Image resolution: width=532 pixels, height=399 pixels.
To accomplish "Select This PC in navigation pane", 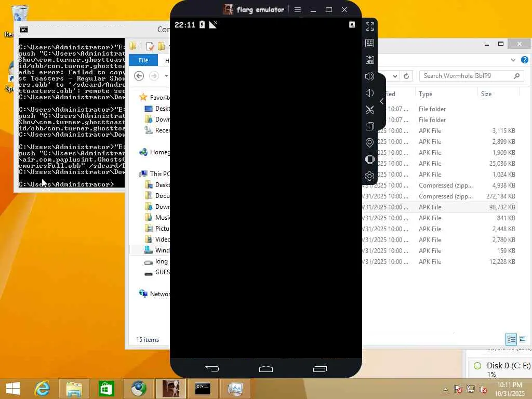I will tap(155, 174).
